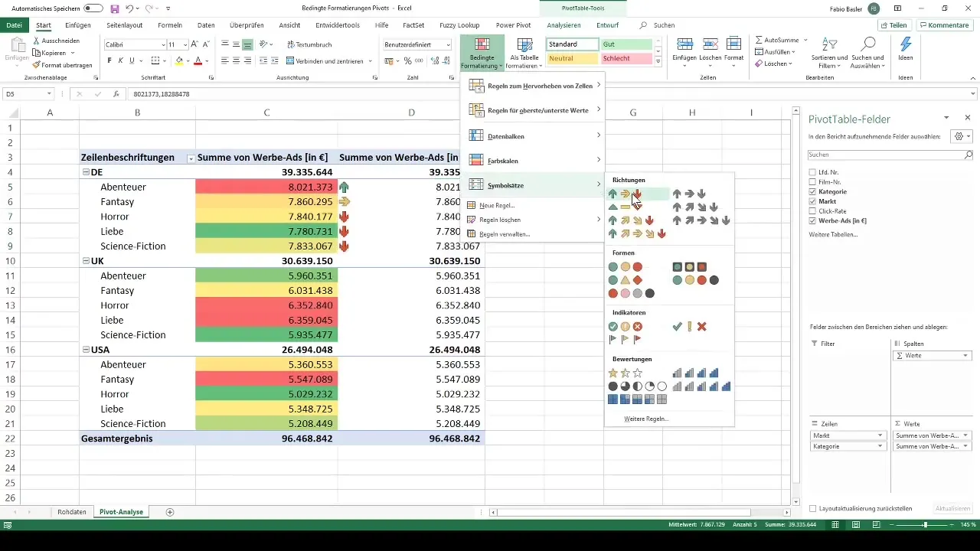The width and height of the screenshot is (980, 551).
Task: Collapse the USA group in pivot
Action: tap(85, 350)
